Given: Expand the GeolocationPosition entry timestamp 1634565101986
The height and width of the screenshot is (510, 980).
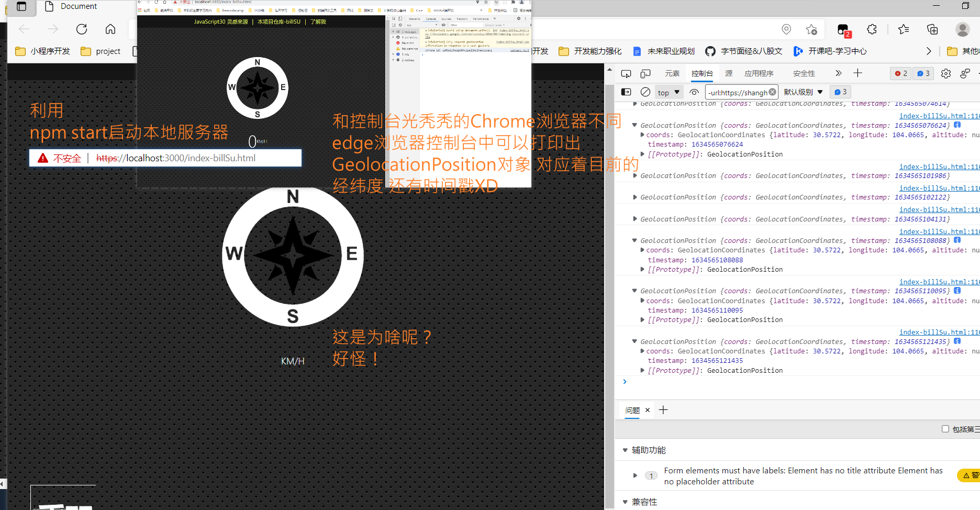Looking at the screenshot, I should (634, 176).
